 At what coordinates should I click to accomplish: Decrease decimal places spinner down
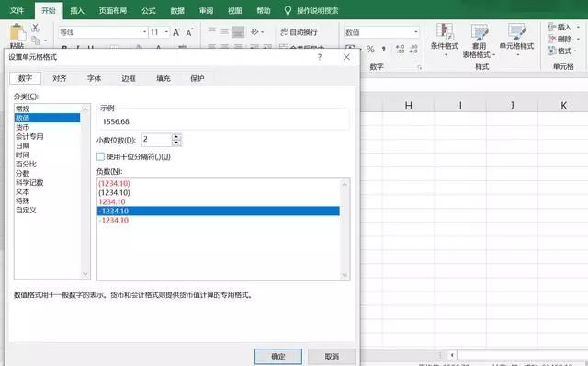pos(176,143)
